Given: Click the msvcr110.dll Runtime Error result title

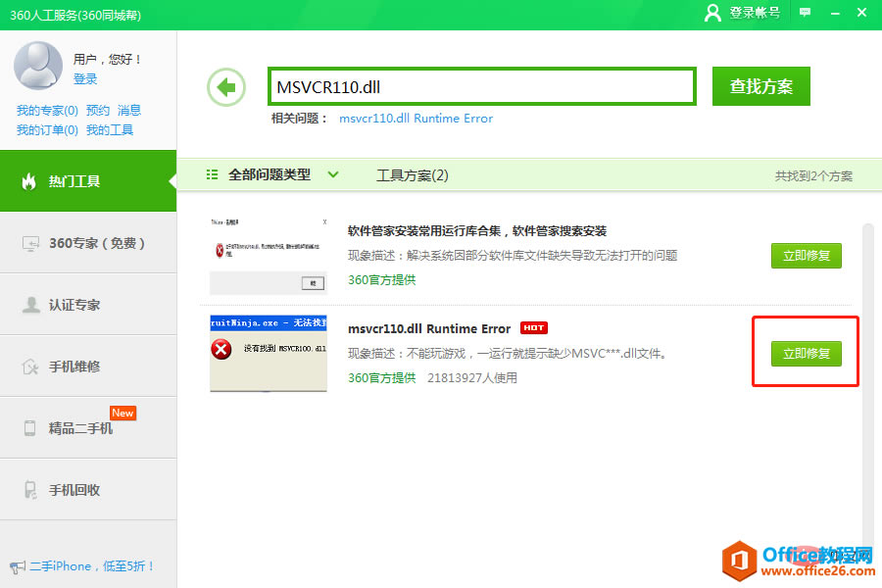Looking at the screenshot, I should pos(429,328).
